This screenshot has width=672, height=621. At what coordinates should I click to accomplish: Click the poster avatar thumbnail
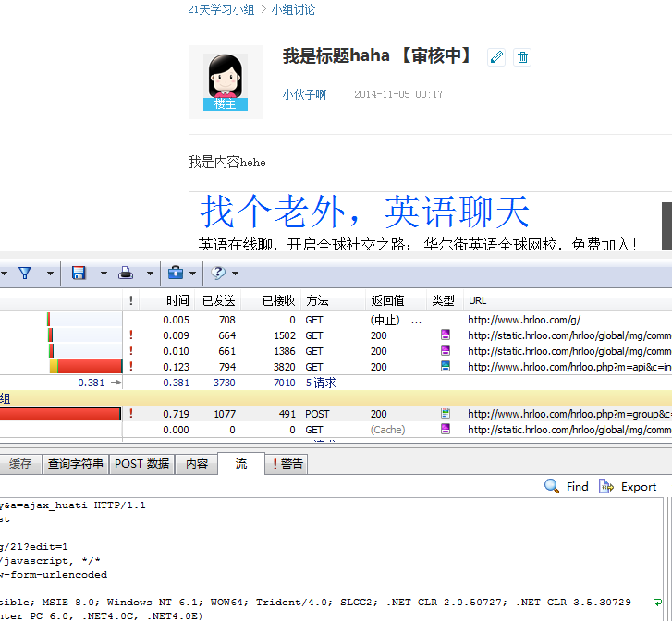click(226, 82)
